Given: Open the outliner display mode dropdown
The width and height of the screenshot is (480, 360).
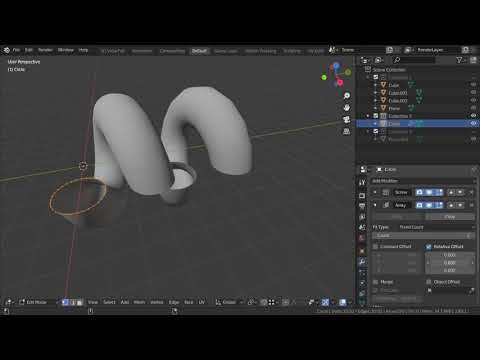Looking at the screenshot, I should 379,60.
